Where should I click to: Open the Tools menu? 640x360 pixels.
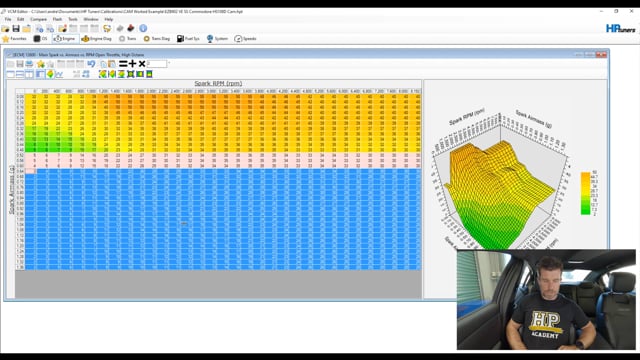(73, 19)
